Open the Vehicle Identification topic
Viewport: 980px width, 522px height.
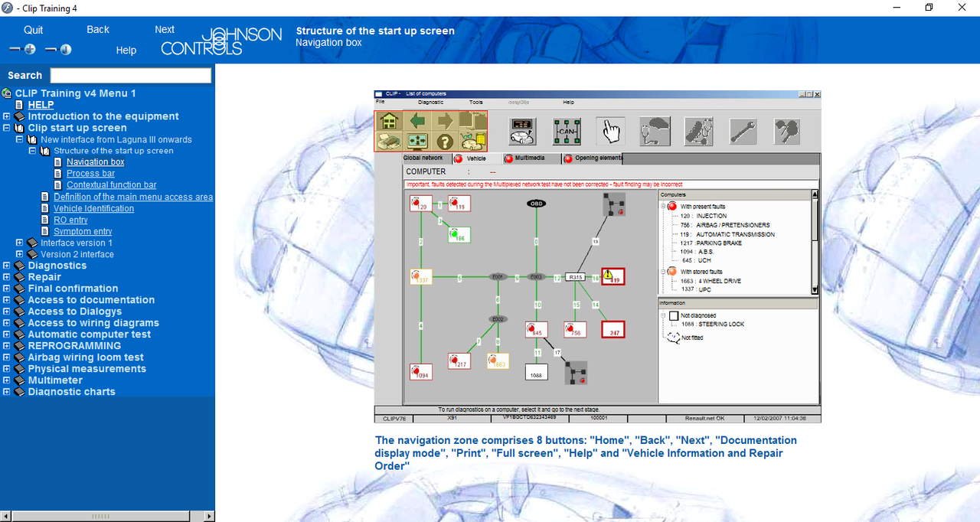click(x=93, y=208)
